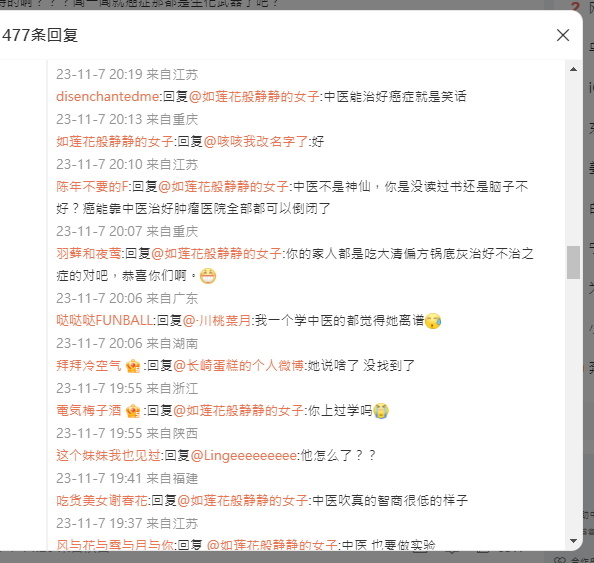Click the sobbing emoji after 你上过学吗

(x=381, y=411)
